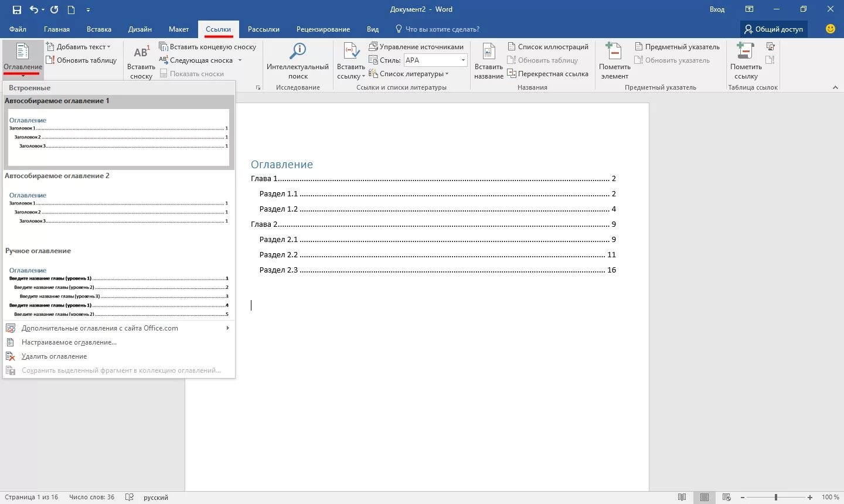Screen dimensions: 844x504
Task: Open Дополнительные оглавления с сайта Office.com
Action: point(119,328)
